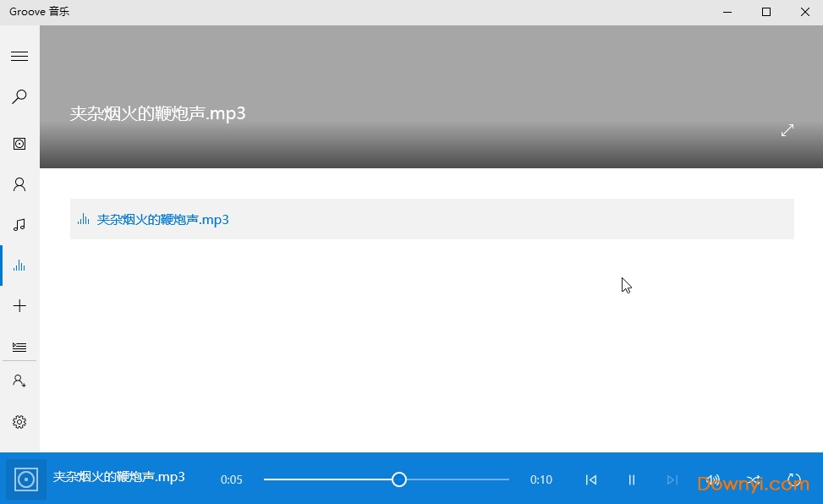Select the Albums section icon
Image resolution: width=823 pixels, height=504 pixels.
click(19, 143)
